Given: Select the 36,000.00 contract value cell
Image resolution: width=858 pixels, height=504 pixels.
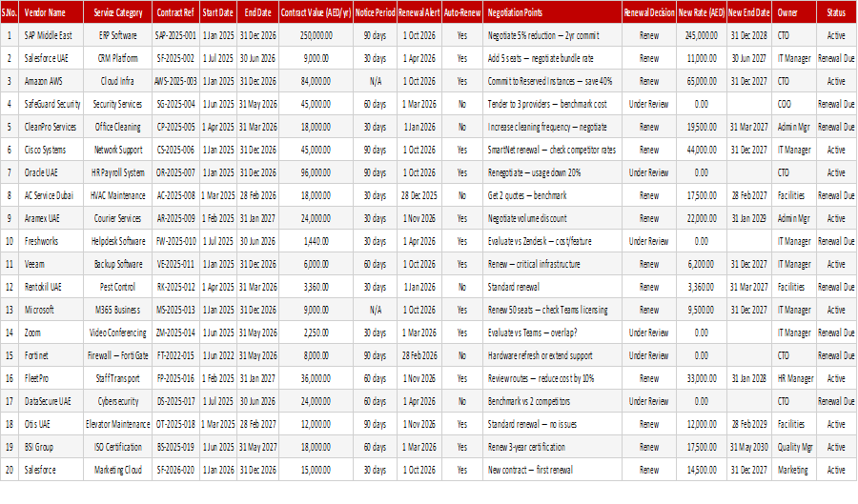Looking at the screenshot, I should point(316,378).
